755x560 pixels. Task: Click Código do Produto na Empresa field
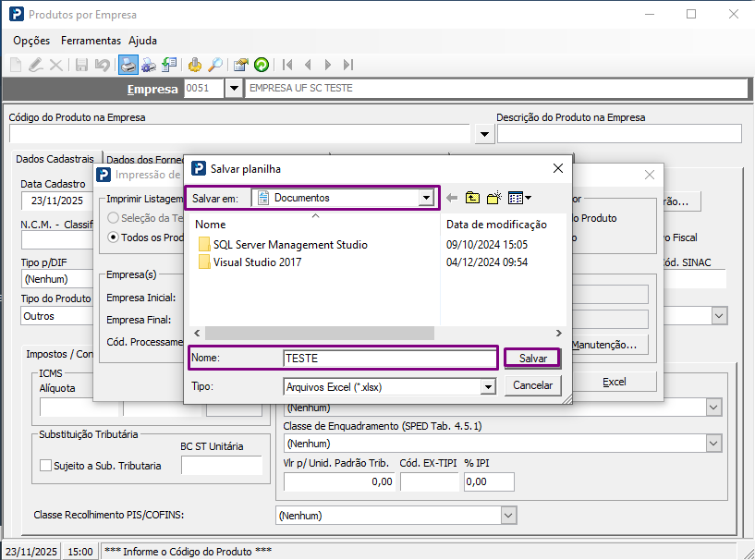239,134
